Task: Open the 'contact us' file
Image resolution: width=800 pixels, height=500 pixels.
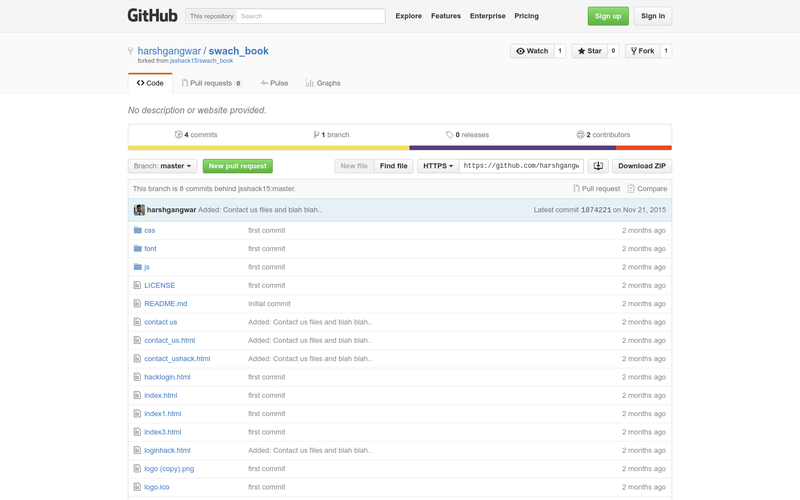Action: point(161,322)
